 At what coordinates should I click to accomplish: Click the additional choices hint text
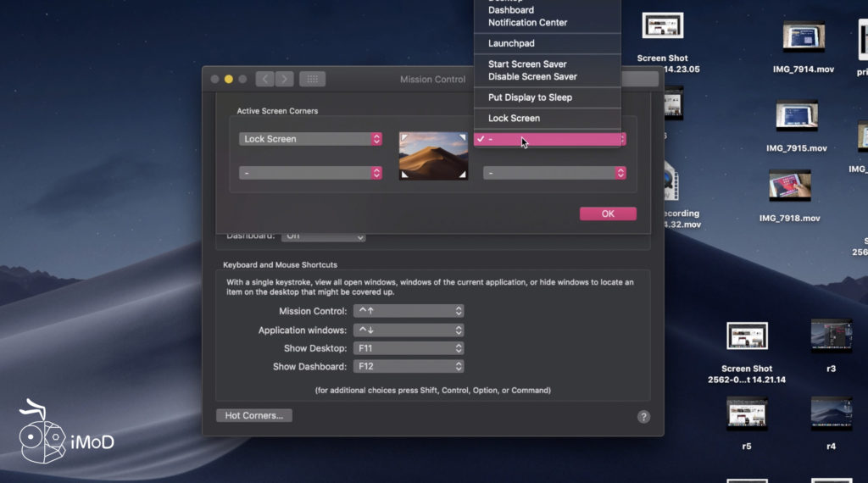[433, 390]
